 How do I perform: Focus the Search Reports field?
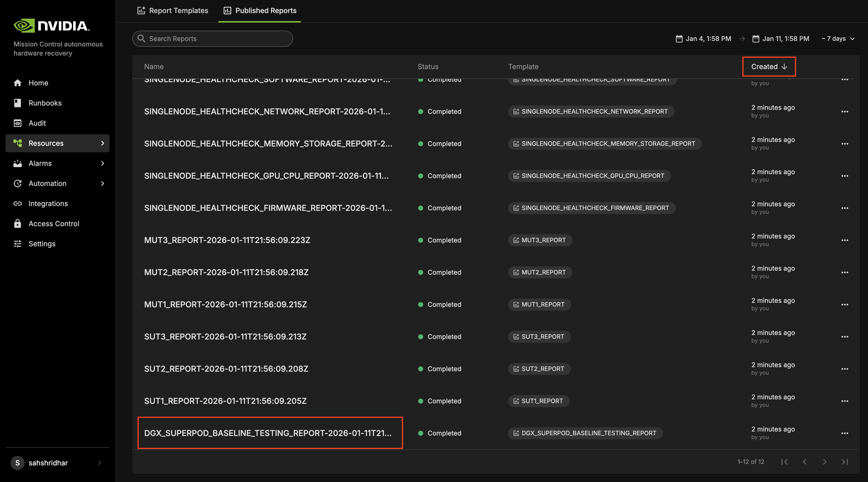pos(212,39)
